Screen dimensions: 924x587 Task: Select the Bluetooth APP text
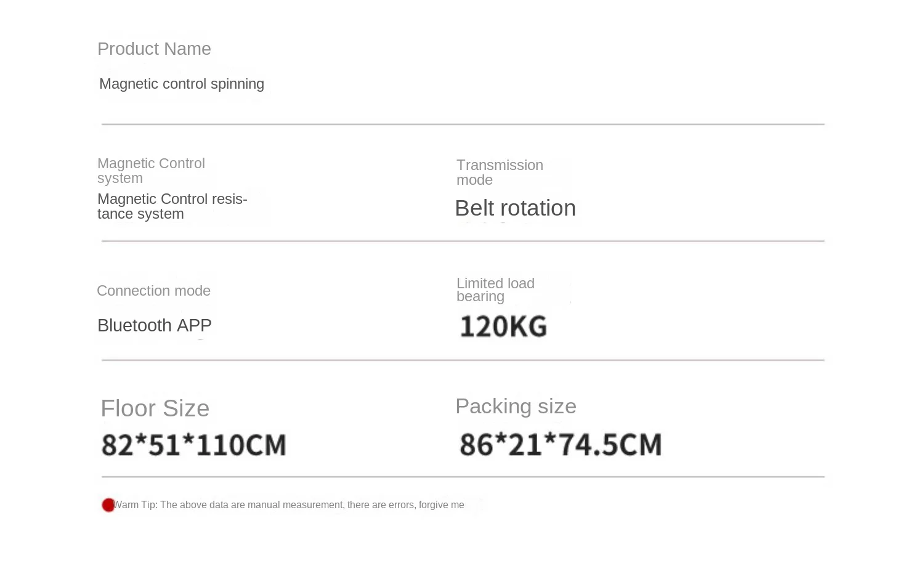155,325
